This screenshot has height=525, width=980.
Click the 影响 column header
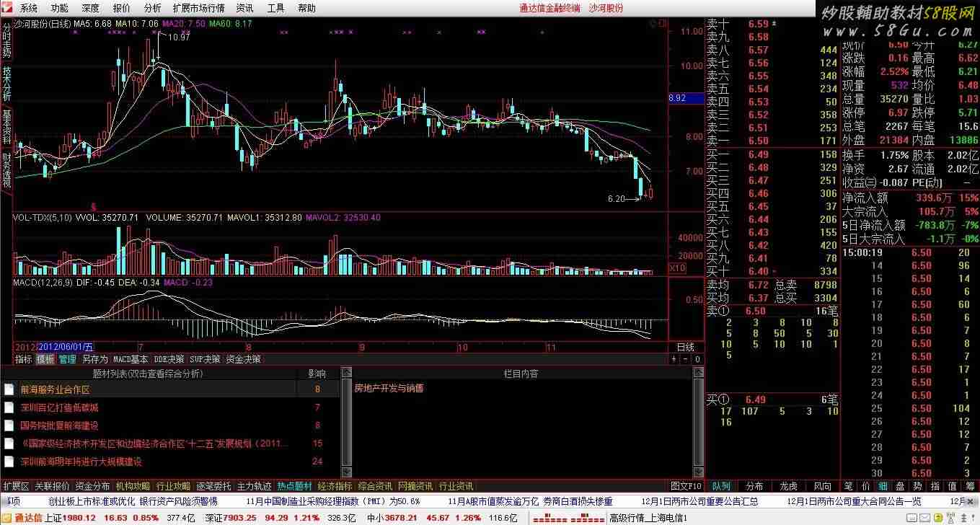pos(317,374)
